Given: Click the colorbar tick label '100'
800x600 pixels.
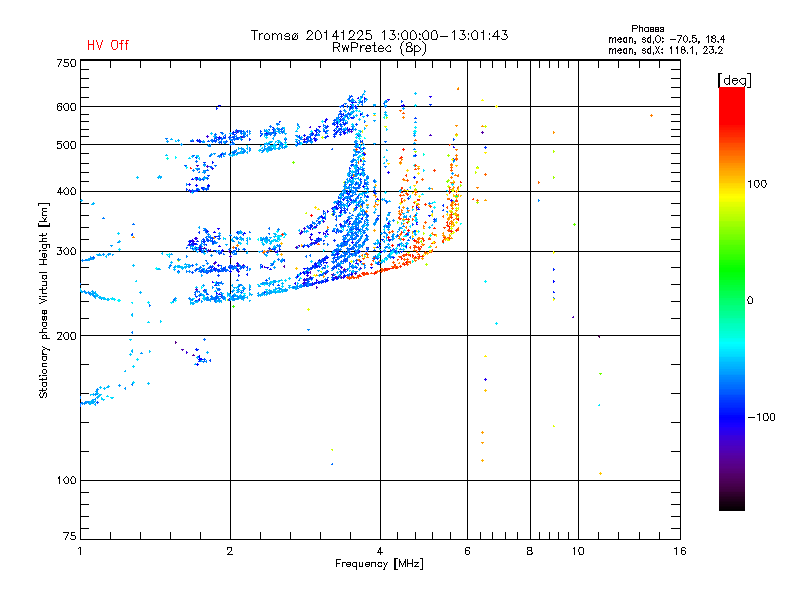Looking at the screenshot, I should [x=757, y=184].
